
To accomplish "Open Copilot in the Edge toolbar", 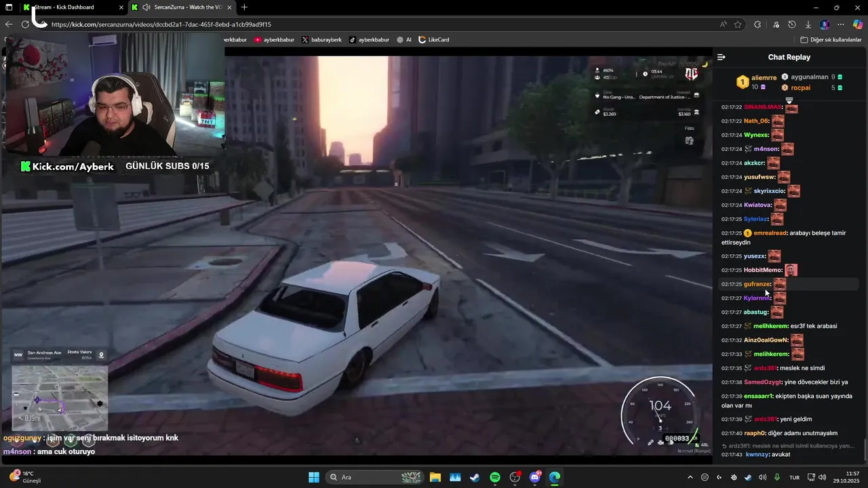I will 858,24.
